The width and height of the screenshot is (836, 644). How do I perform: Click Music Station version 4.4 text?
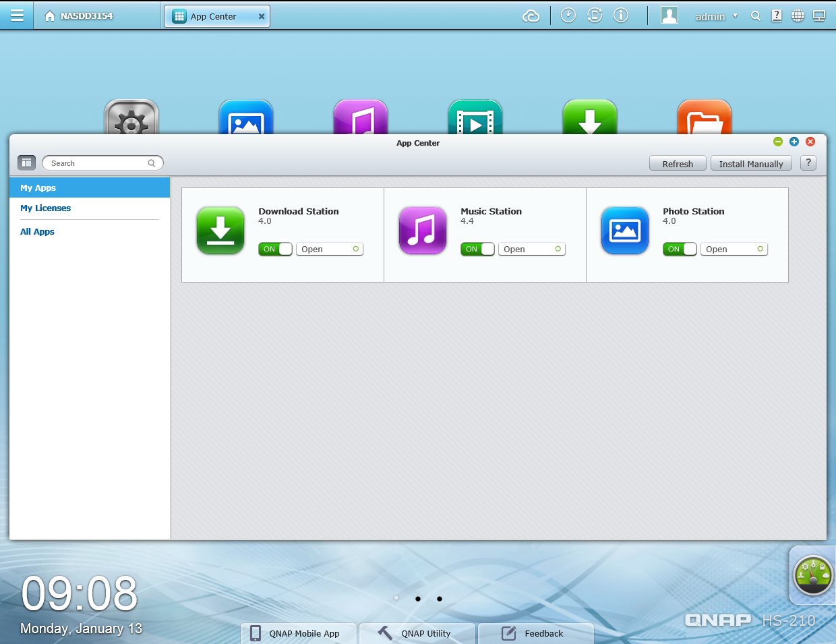tap(467, 221)
